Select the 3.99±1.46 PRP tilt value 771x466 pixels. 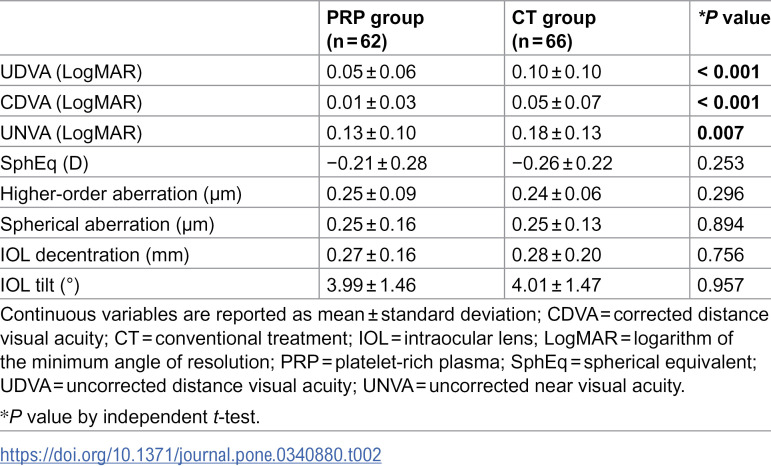pyautogui.click(x=371, y=286)
